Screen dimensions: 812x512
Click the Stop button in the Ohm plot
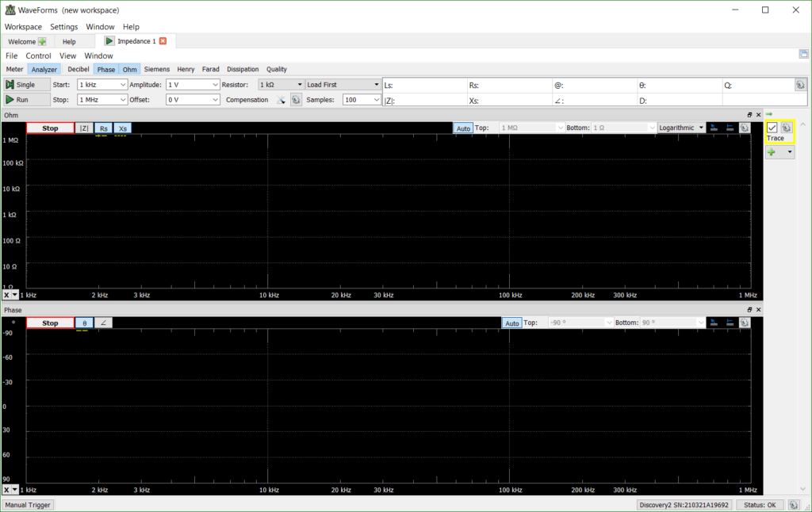pyautogui.click(x=49, y=128)
